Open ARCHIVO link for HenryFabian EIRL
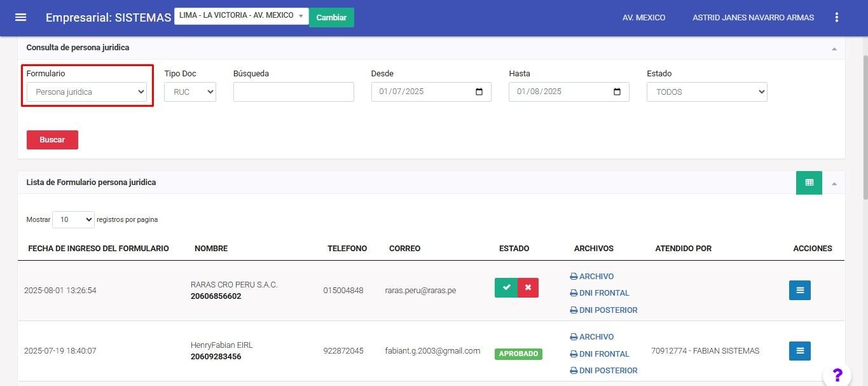 click(596, 337)
